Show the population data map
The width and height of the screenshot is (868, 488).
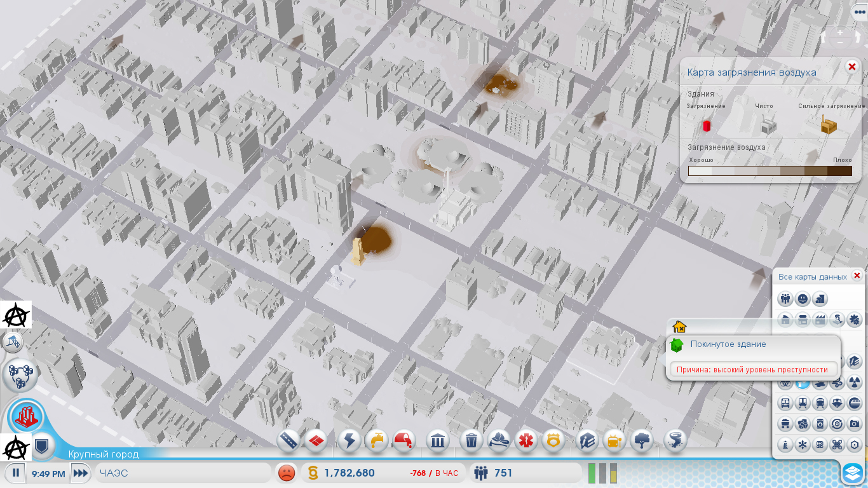click(x=785, y=299)
